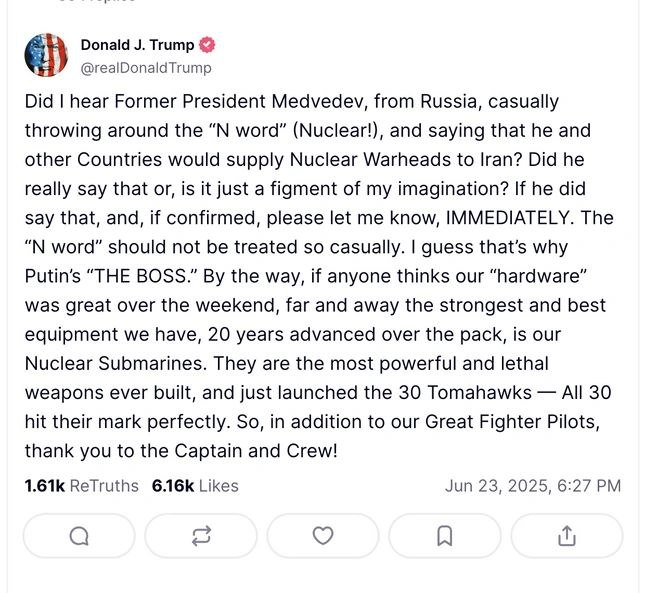The image size is (656, 593).
Task: Click the parenthetical (Nuclear!) text
Action: click(338, 131)
